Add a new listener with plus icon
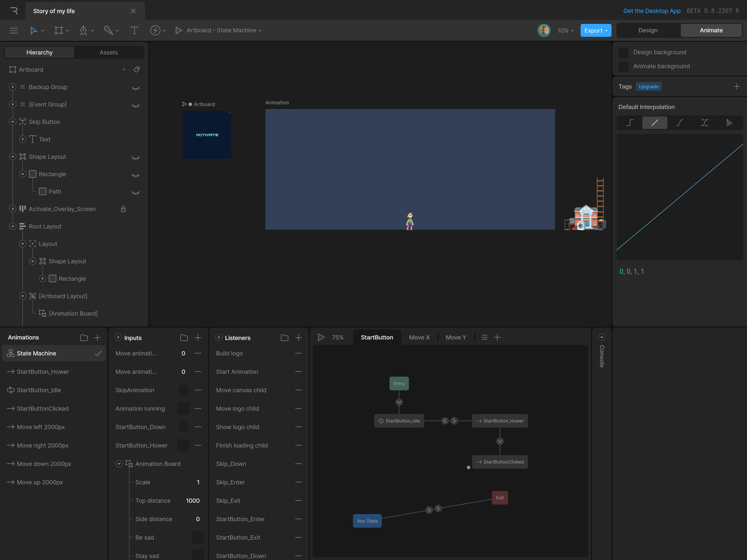Image resolution: width=747 pixels, height=560 pixels. 299,337
